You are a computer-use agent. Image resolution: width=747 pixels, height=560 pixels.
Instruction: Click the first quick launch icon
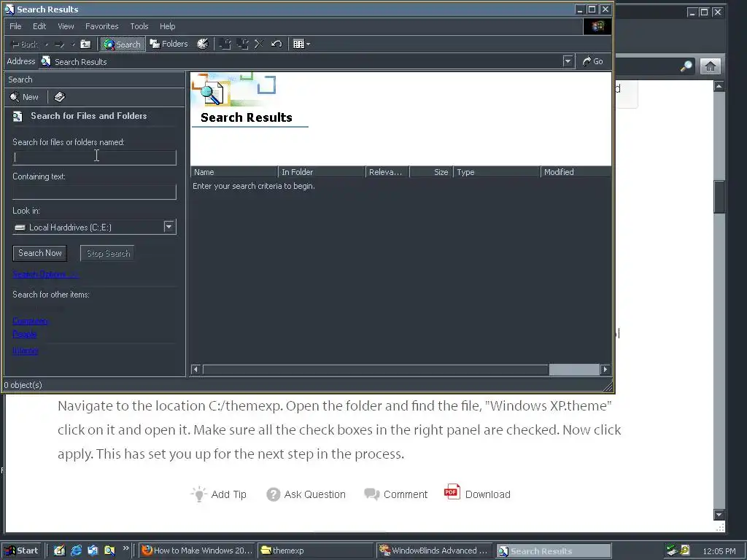[59, 551]
